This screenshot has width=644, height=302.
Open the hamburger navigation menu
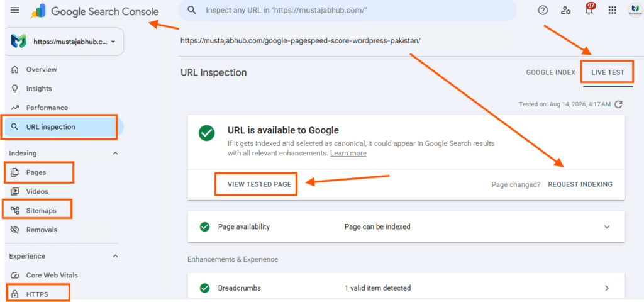(15, 10)
